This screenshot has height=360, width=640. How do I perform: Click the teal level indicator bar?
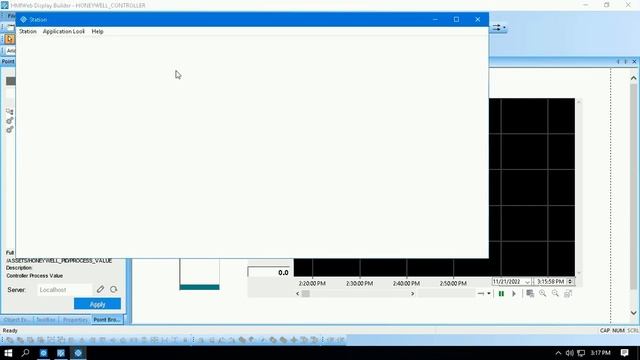[x=199, y=287]
